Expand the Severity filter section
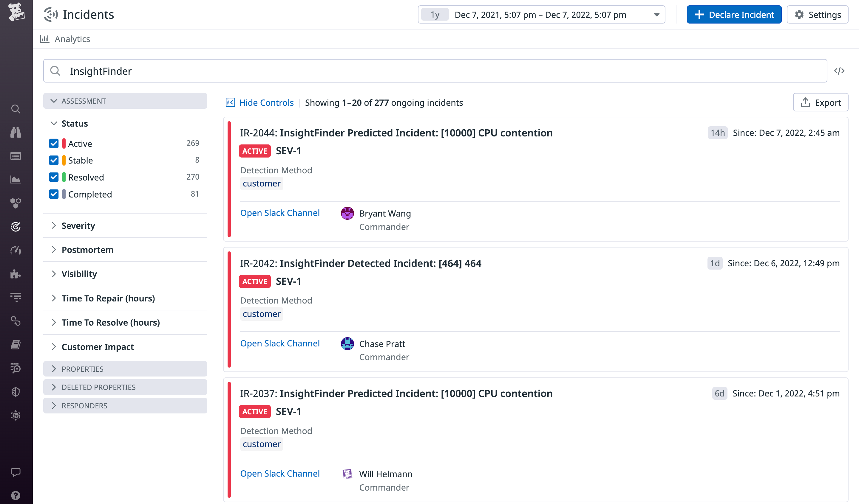 [78, 225]
